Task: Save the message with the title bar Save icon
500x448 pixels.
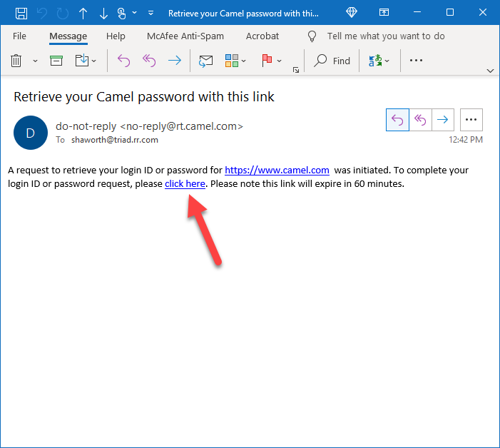Action: point(21,14)
